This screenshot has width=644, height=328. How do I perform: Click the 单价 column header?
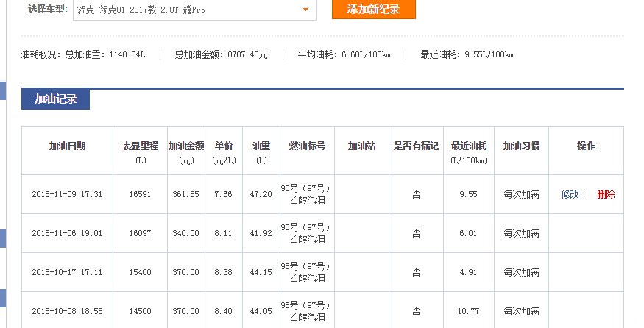[223, 146]
